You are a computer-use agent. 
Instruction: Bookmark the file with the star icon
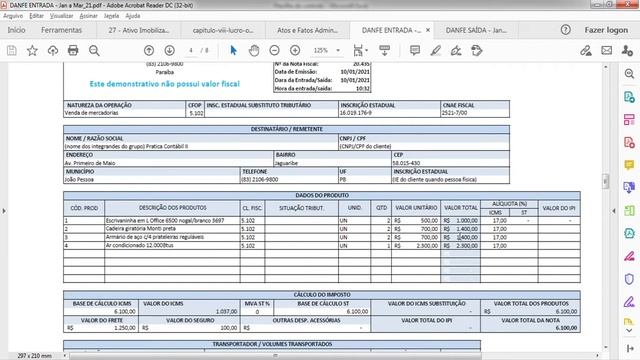[x=32, y=51]
